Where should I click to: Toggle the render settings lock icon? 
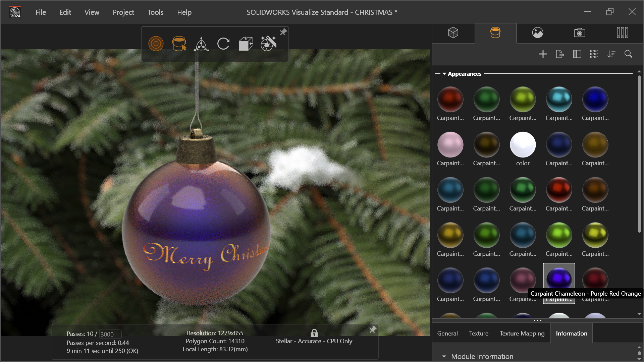tap(314, 333)
